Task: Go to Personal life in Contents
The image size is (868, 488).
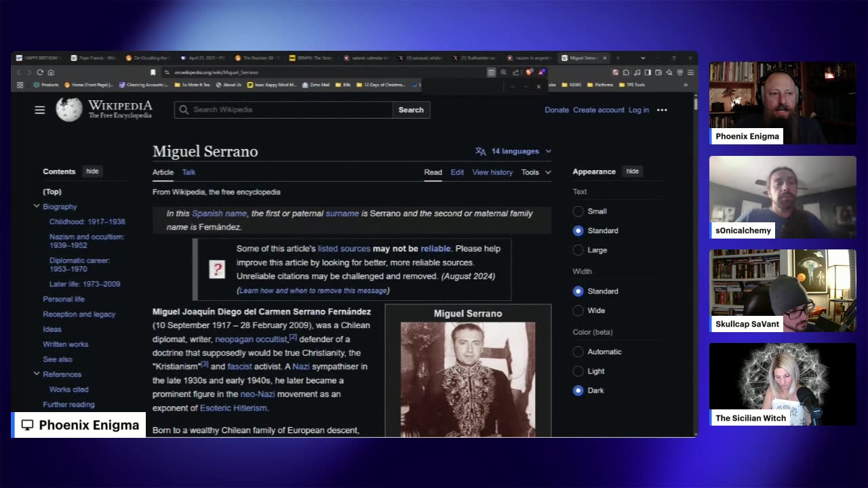Action: [x=64, y=299]
